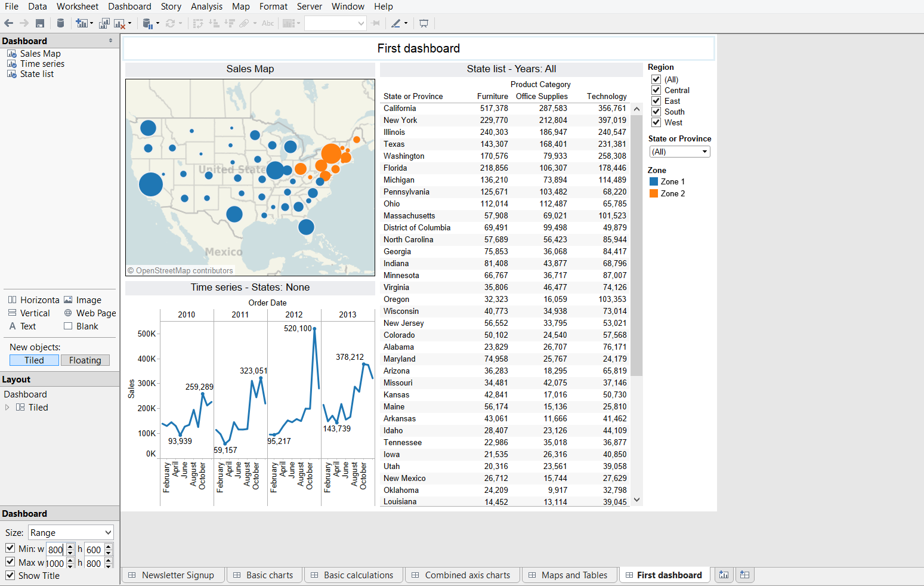Open the Clear Sheet dropdown arrow

coord(129,23)
